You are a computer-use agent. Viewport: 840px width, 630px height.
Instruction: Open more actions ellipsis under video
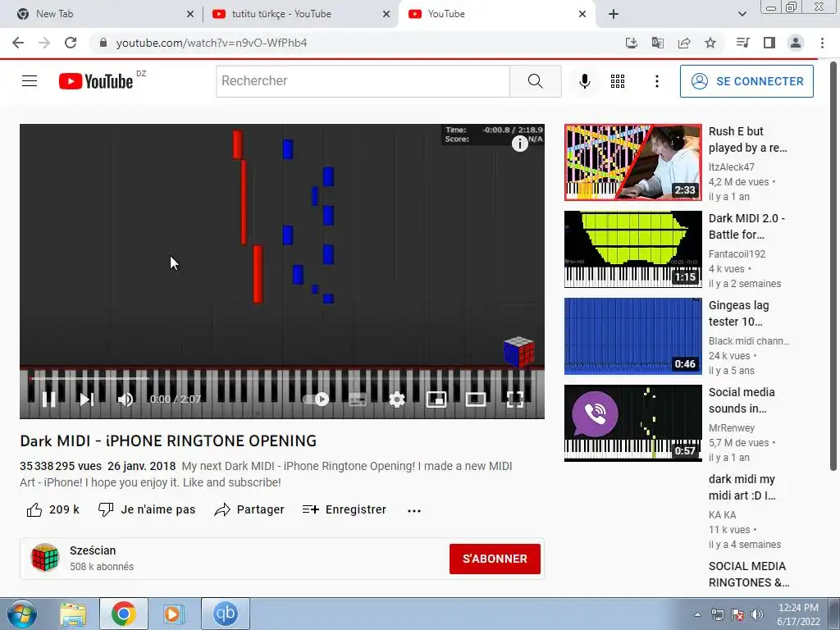pyautogui.click(x=414, y=510)
